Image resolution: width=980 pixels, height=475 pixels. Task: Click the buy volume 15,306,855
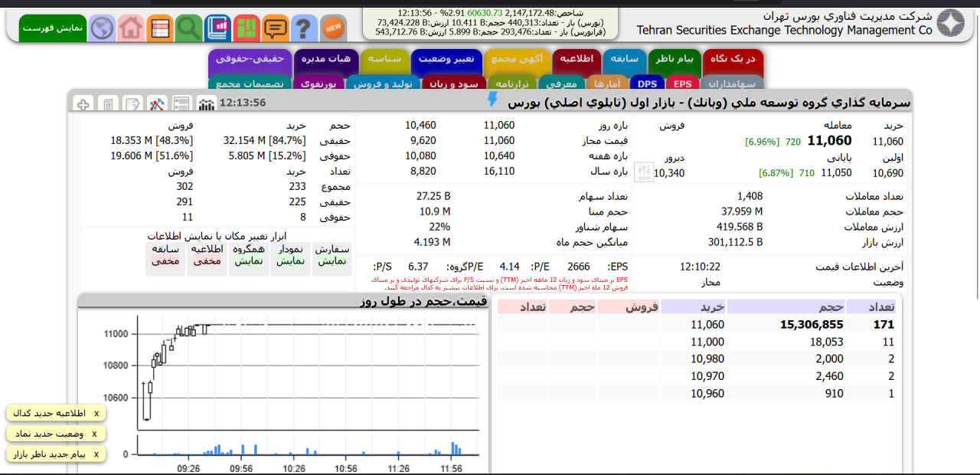(812, 325)
